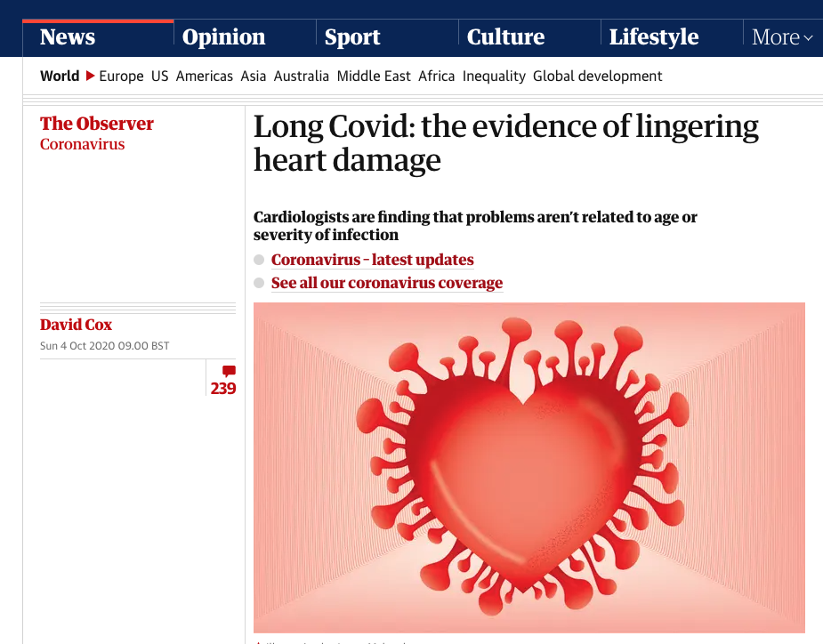Click the Coronavirus topic label
The height and width of the screenshot is (644, 823).
tap(83, 144)
